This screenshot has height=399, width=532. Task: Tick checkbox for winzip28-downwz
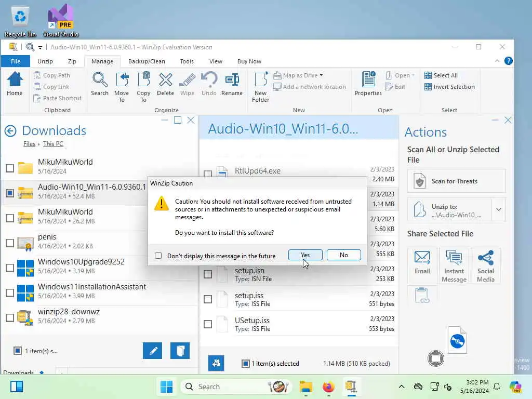(10, 318)
